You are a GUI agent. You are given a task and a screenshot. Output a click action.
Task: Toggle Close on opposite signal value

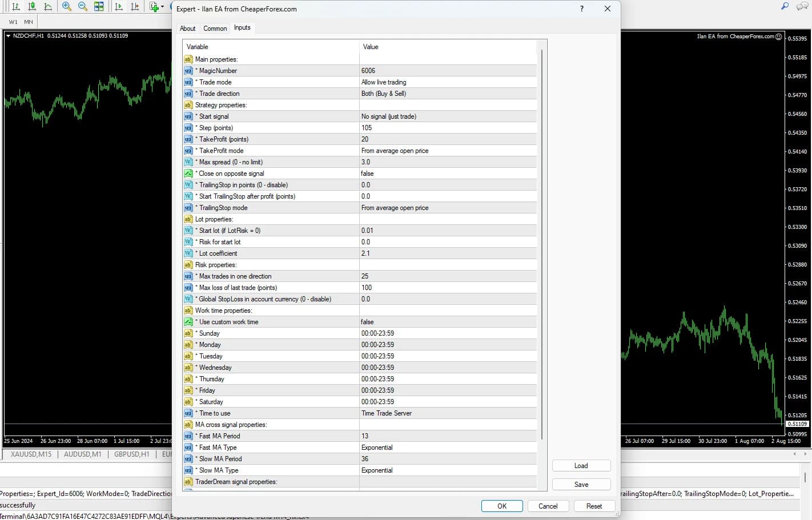pyautogui.click(x=448, y=174)
